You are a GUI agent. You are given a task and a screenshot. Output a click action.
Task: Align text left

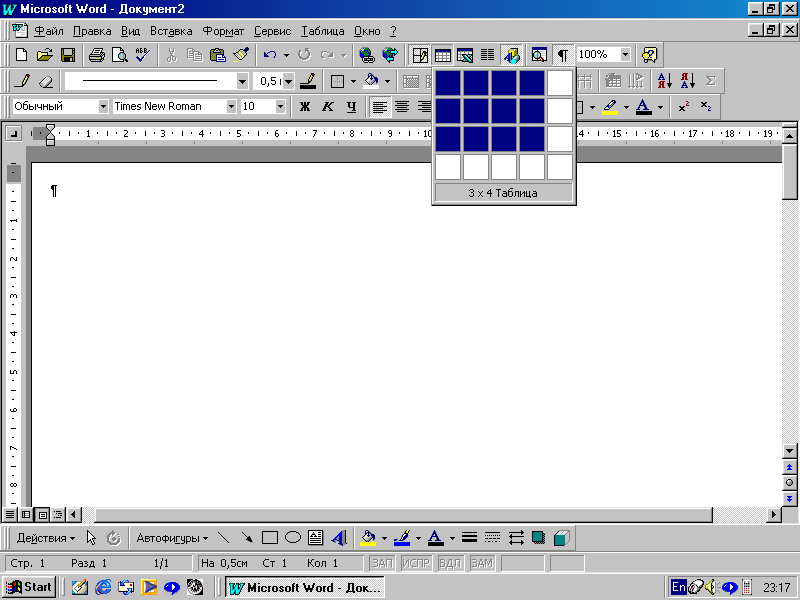(x=379, y=107)
